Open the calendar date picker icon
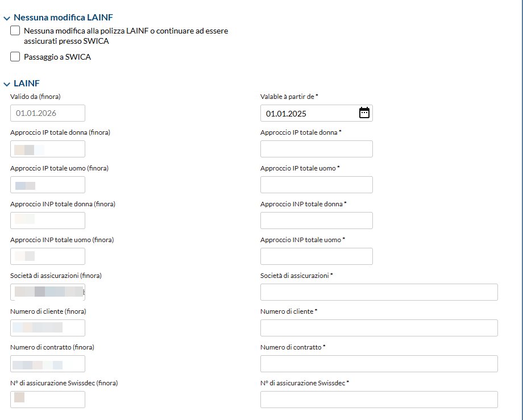This screenshot has height=420, width=523. point(364,113)
